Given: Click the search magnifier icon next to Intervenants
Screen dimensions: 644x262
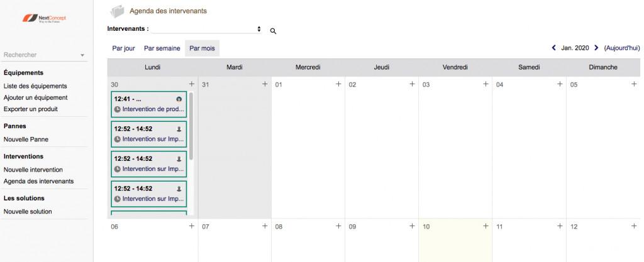Looking at the screenshot, I should point(273,30).
